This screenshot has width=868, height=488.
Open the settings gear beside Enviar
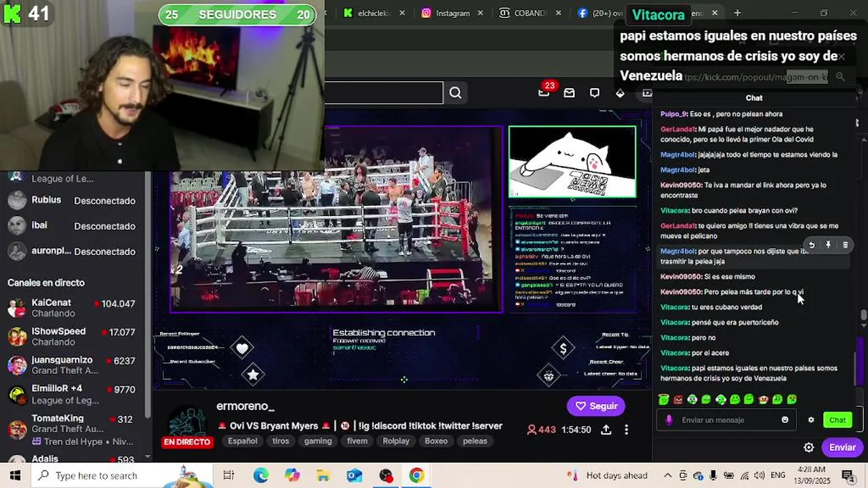pos(808,447)
